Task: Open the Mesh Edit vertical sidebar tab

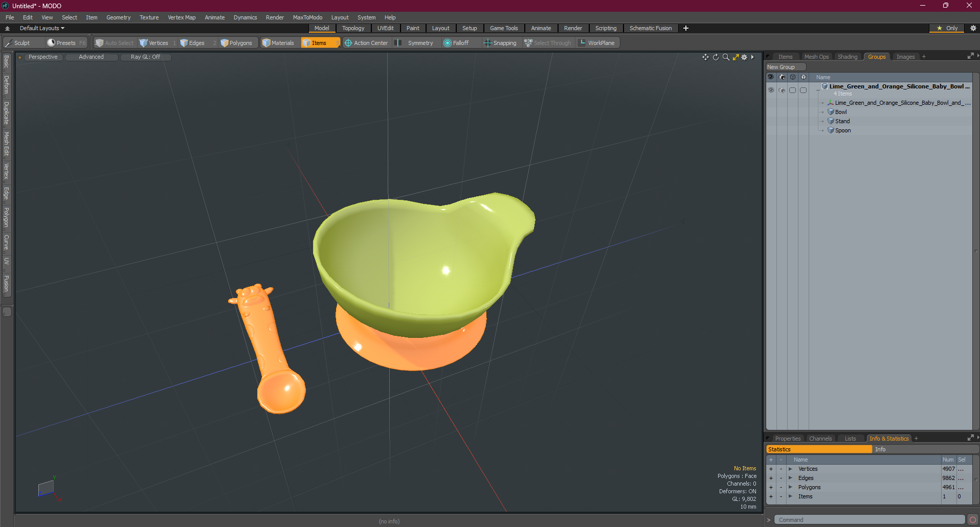Action: click(x=7, y=144)
